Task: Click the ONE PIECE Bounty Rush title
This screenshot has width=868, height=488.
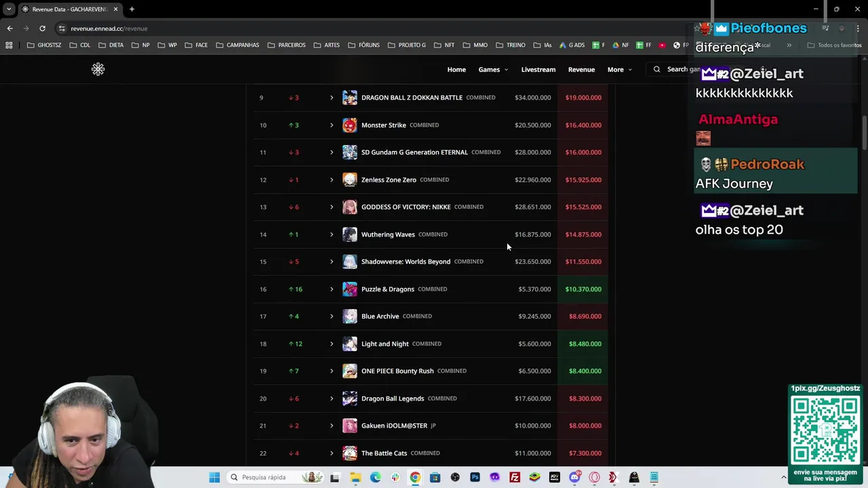Action: (397, 371)
